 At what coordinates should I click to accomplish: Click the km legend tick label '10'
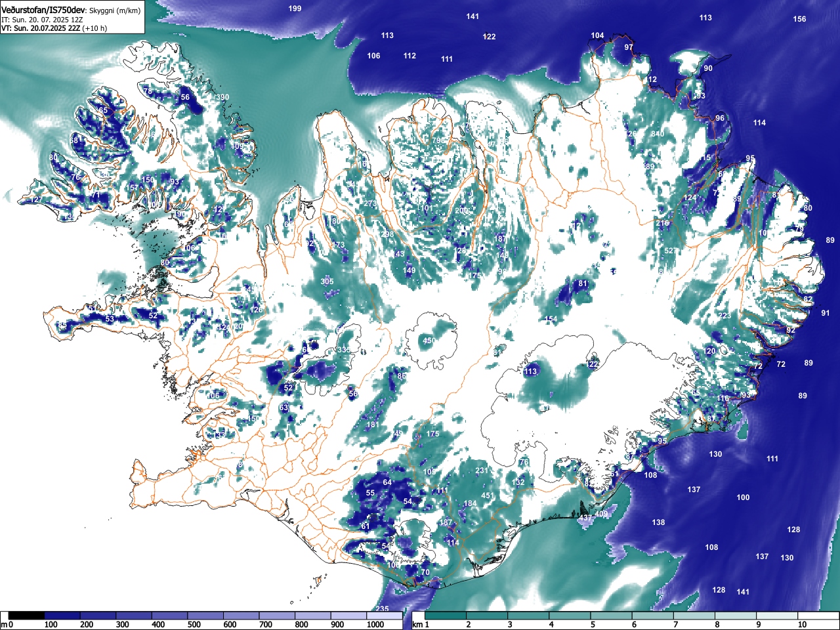tap(802, 625)
